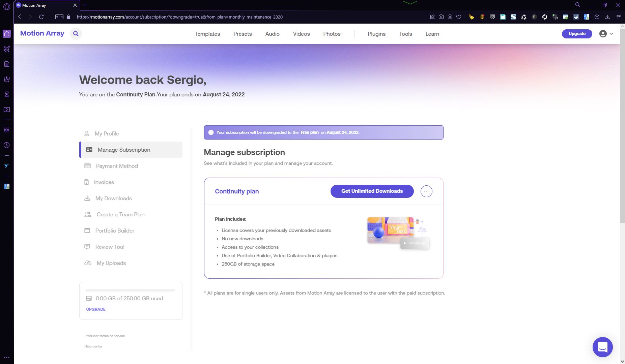
Task: Open Presets in the top navigation
Action: tap(243, 34)
